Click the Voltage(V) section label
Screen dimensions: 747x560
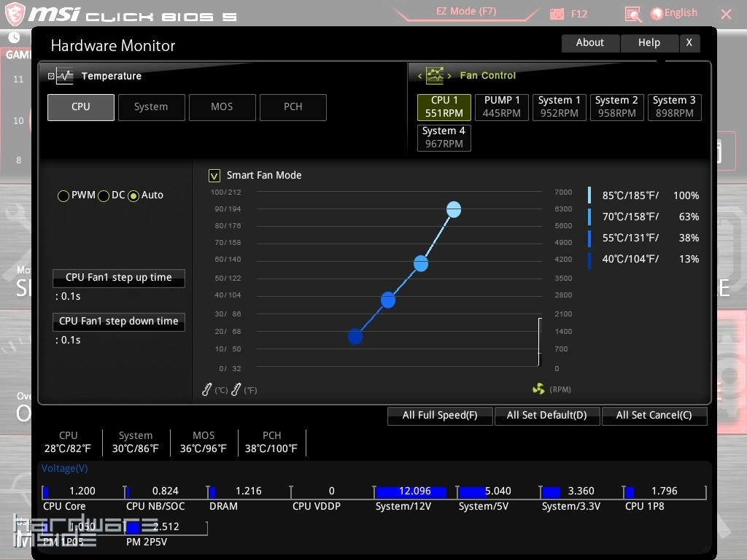64,469
